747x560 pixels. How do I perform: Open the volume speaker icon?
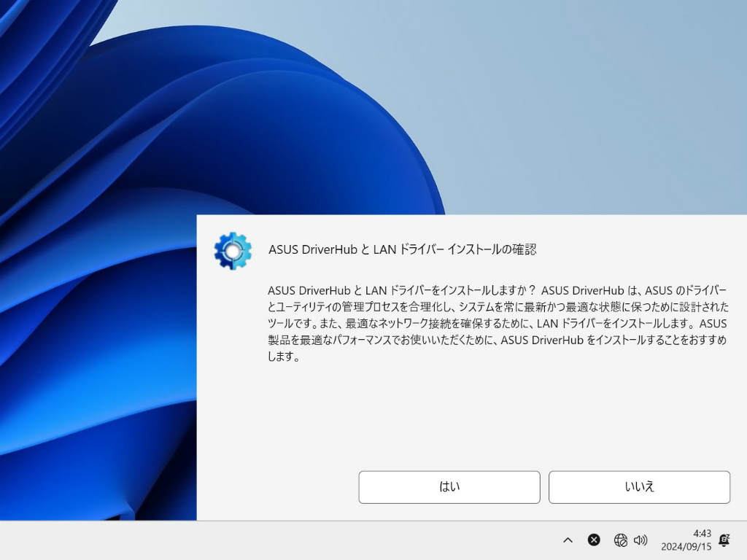point(640,540)
